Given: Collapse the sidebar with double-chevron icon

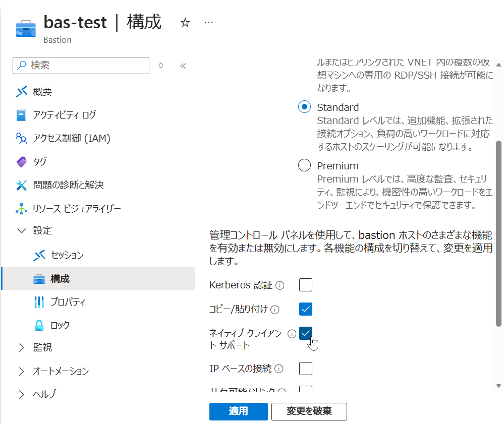Looking at the screenshot, I should coord(183,66).
